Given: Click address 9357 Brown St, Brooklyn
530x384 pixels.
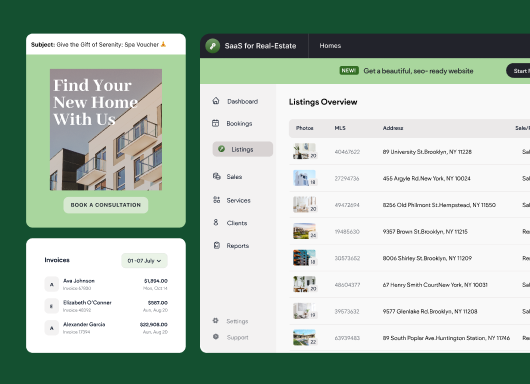Looking at the screenshot, I should click(425, 232).
